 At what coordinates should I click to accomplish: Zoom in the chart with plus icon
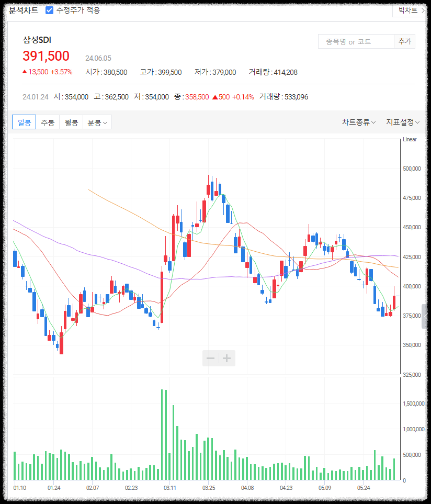tap(226, 358)
